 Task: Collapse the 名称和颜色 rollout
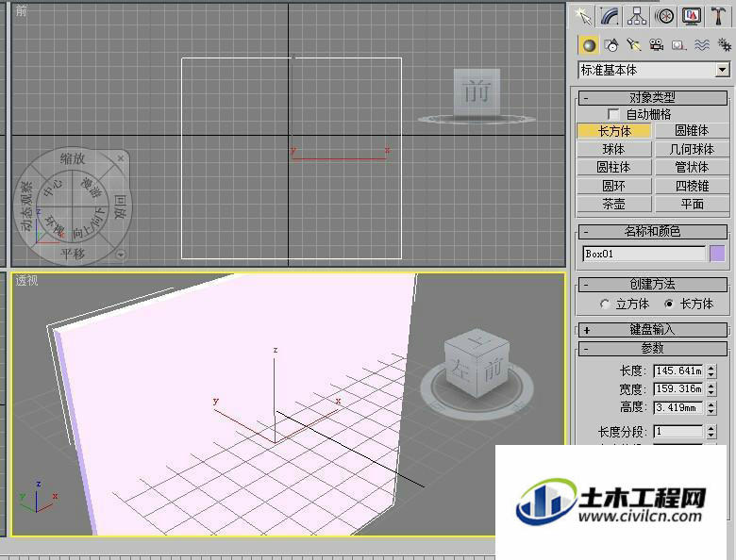[653, 231]
